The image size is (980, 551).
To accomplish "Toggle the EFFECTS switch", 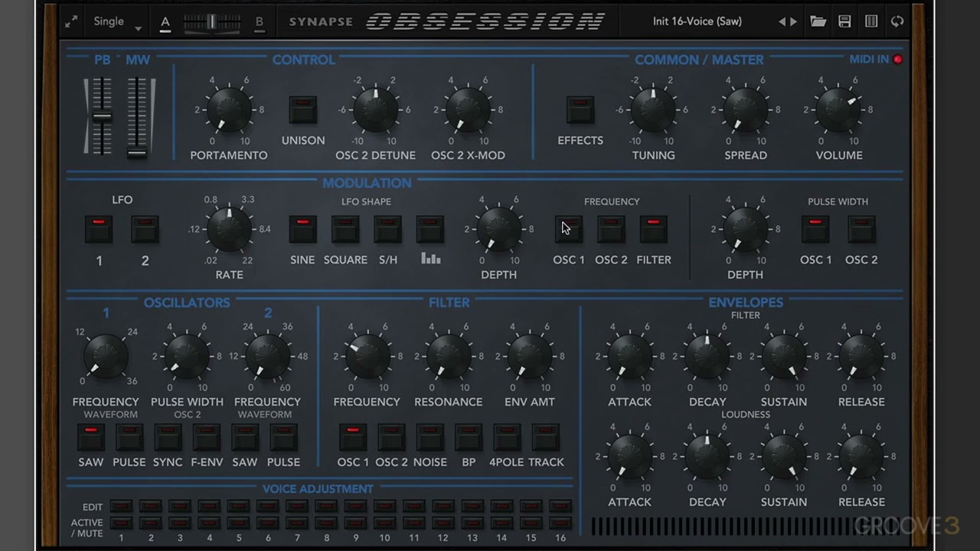I will coord(580,110).
